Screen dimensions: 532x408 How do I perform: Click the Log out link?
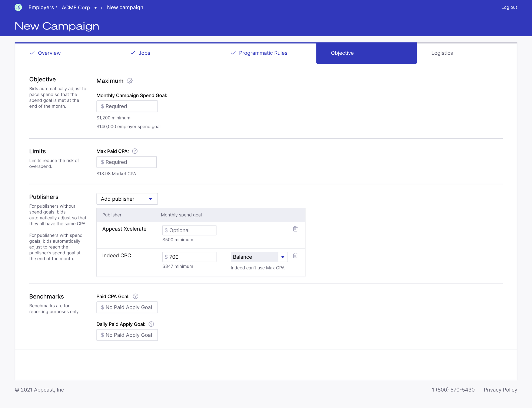point(509,7)
